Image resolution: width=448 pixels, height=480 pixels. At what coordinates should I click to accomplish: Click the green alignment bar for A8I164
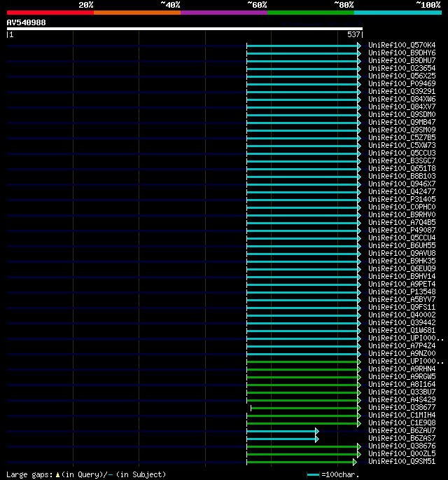click(302, 385)
